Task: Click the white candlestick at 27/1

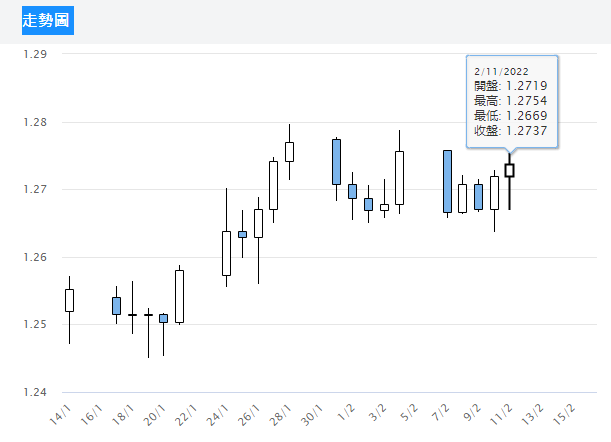Action: (x=273, y=185)
